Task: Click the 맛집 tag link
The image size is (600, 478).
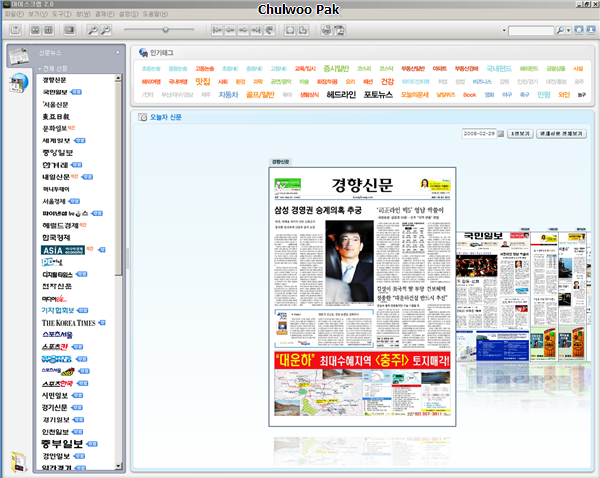Action: coord(203,82)
